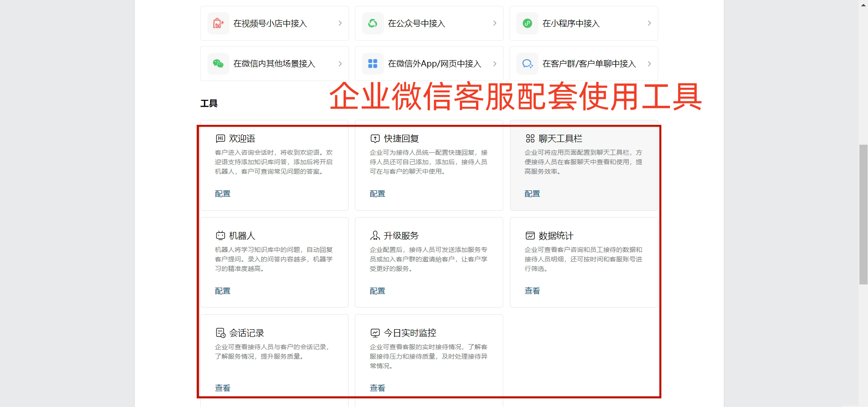Select the 在视频号小店中接入 entry
The height and width of the screenshot is (407, 868).
click(x=274, y=23)
